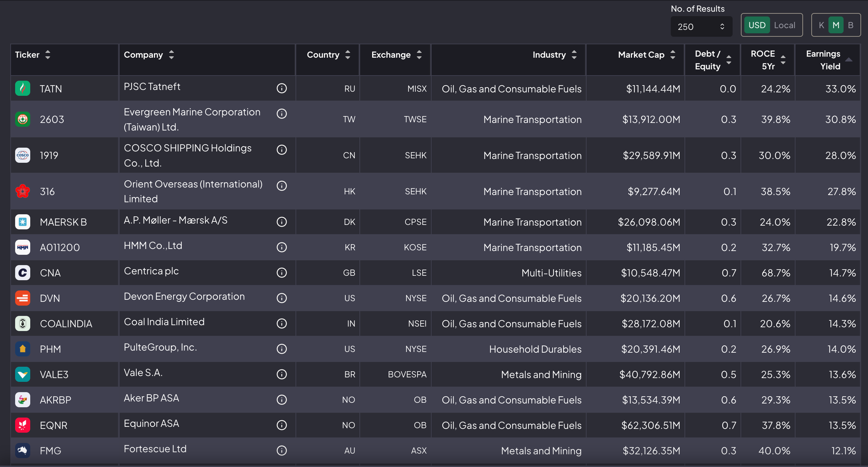
Task: Open info icon for Equinor ASA
Action: 282,425
